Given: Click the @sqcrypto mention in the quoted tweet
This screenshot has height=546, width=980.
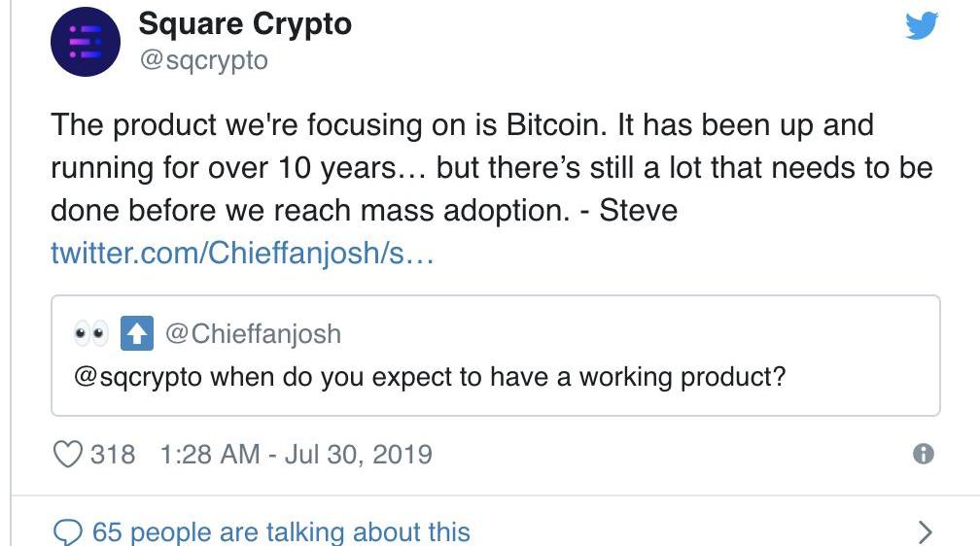Looking at the screenshot, I should click(x=137, y=377).
